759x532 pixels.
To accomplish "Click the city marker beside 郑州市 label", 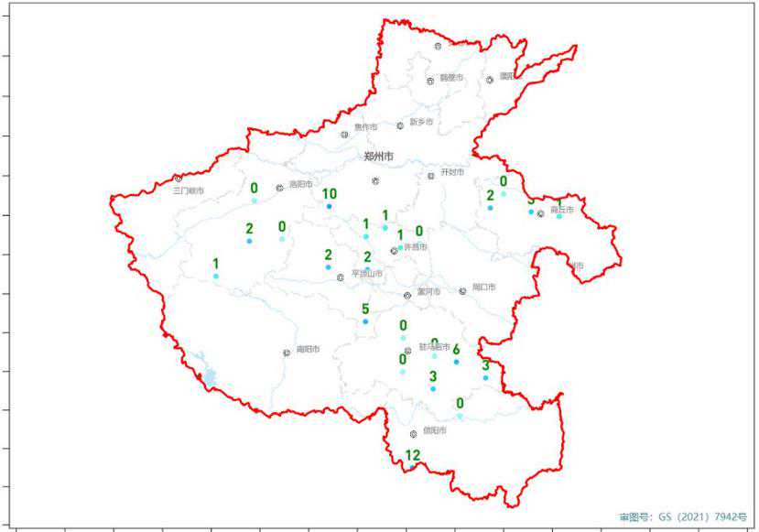I will pos(375,181).
